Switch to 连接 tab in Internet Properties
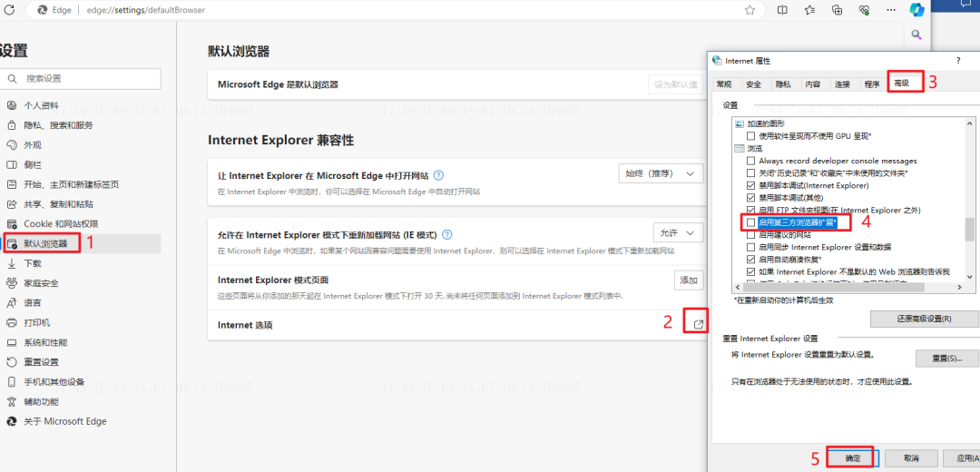Screen dimensions: 980x472 [842, 84]
